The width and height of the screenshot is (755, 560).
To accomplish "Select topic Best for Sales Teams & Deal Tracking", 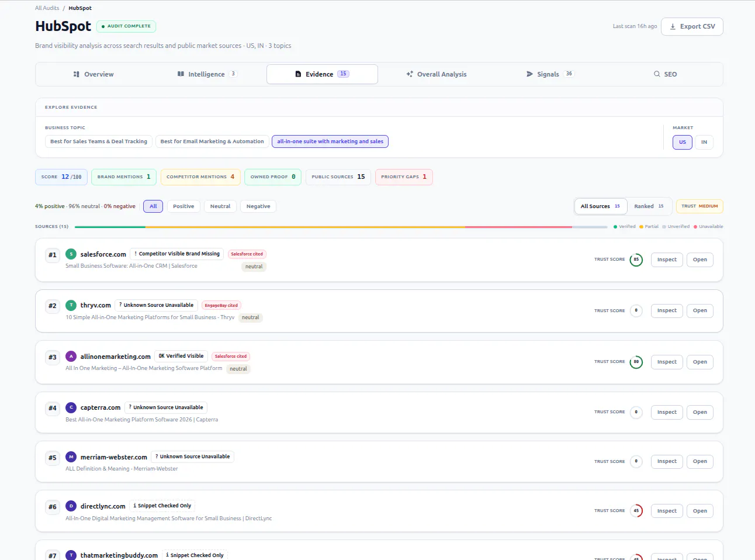I will 99,141.
